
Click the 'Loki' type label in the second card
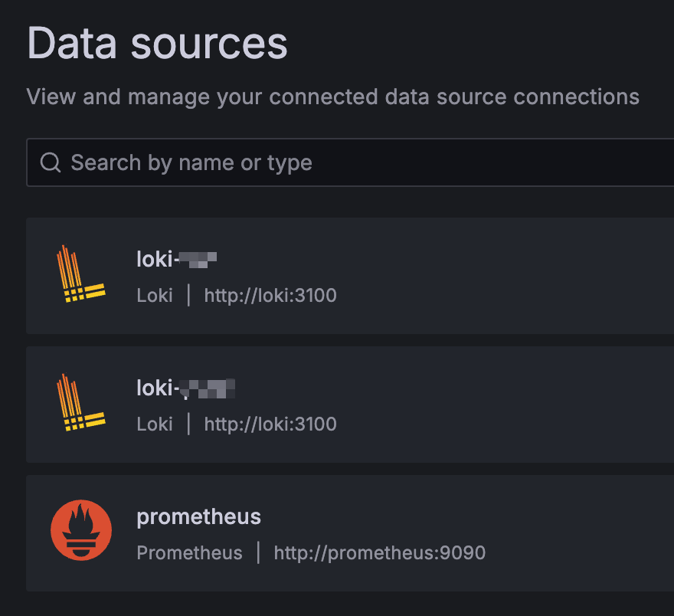155,424
